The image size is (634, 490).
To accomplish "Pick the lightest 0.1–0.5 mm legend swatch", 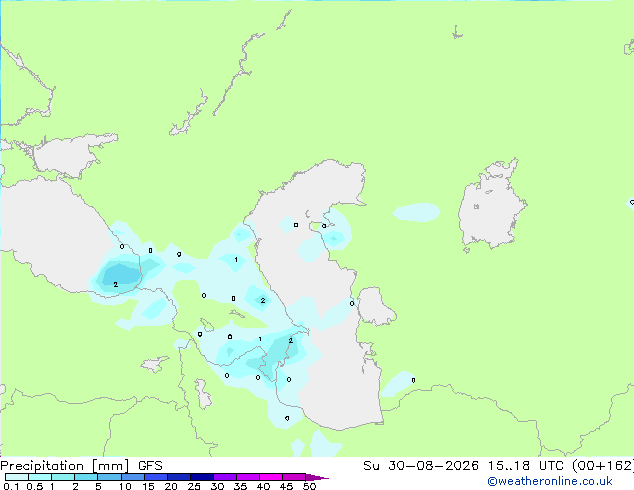I will coord(17,477).
